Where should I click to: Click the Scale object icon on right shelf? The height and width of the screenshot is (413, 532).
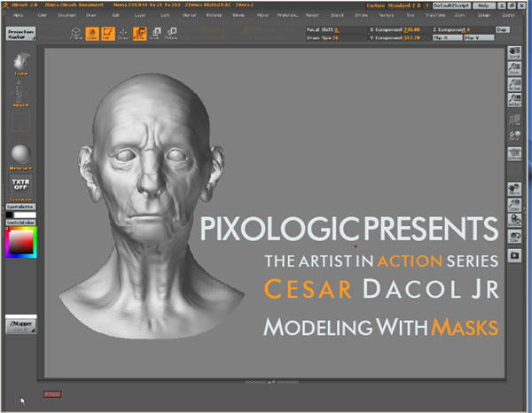point(514,205)
